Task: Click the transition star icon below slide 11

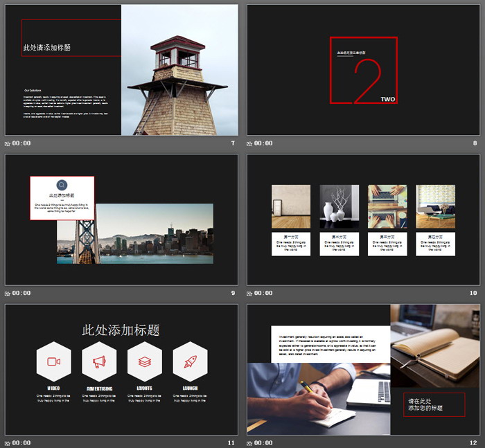Action: click(8, 442)
